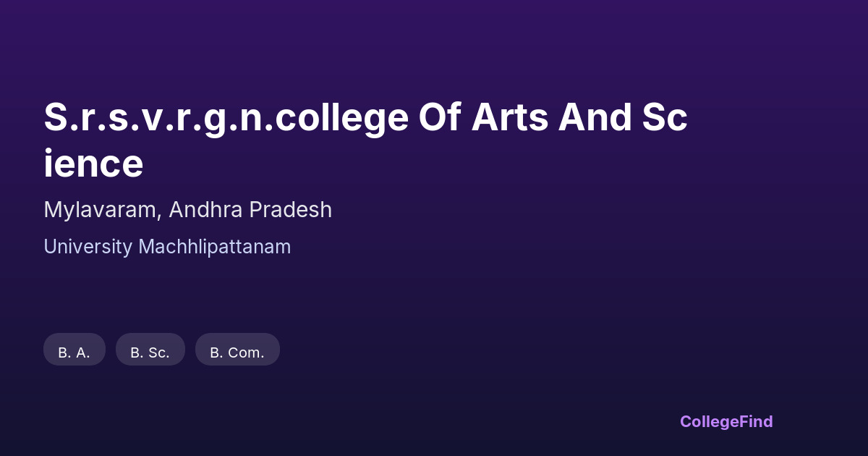Click "Andhra Pradesh" in the location line
Screen dimensions: 868x456
point(251,210)
